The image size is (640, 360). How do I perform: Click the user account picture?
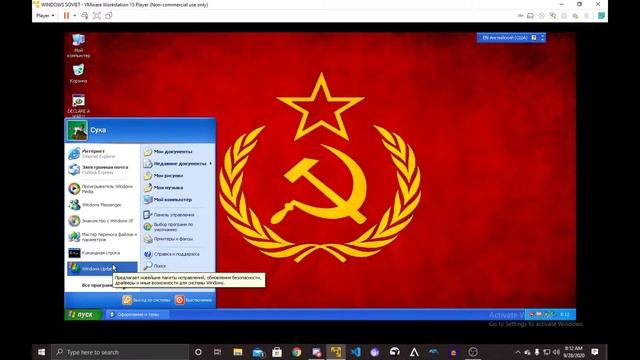tap(77, 130)
